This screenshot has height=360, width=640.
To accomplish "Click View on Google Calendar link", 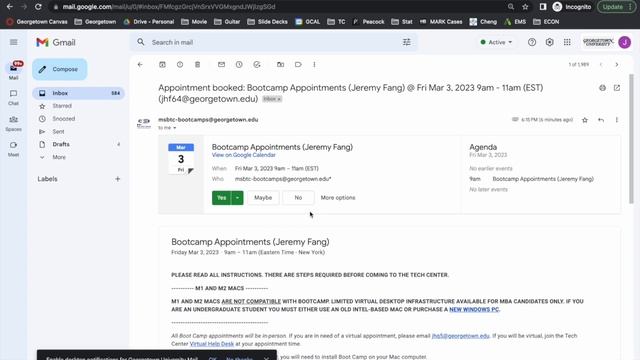I will tap(244, 155).
